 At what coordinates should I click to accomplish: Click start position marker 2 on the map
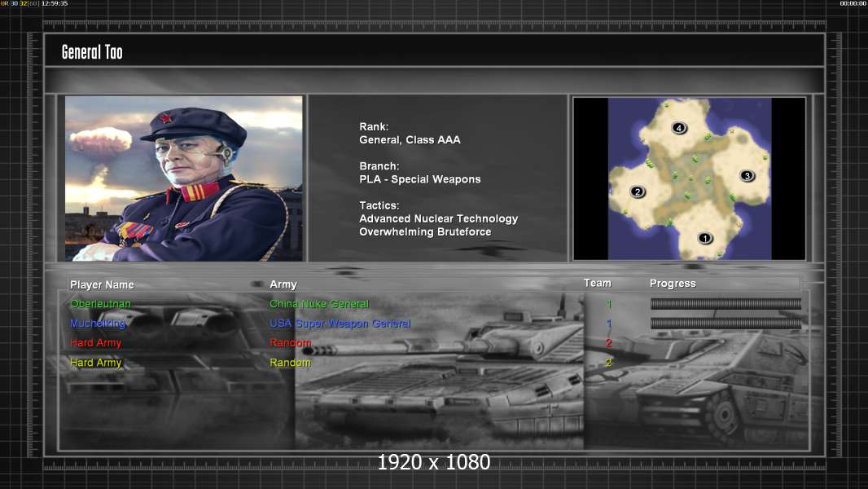[638, 192]
